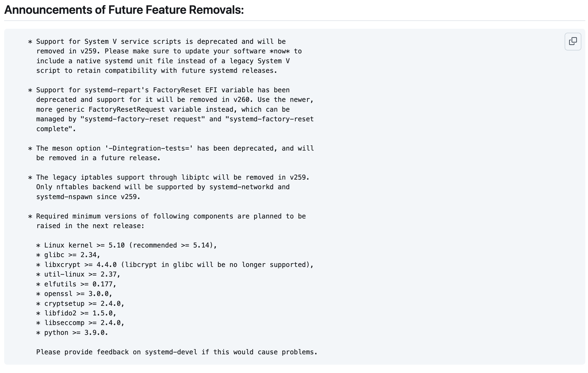Click the '-Dintegration-tests=' meson option text
Screen dimensions: 588x373
149,148
